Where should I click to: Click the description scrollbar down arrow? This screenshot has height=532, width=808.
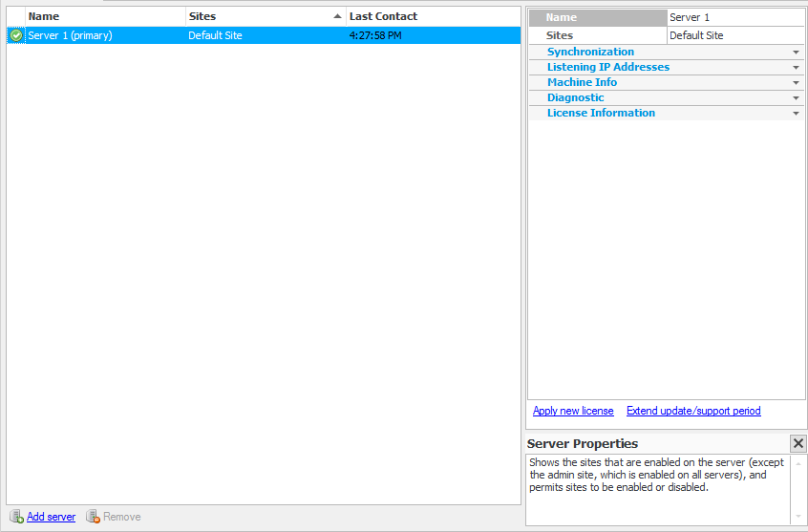(798, 517)
